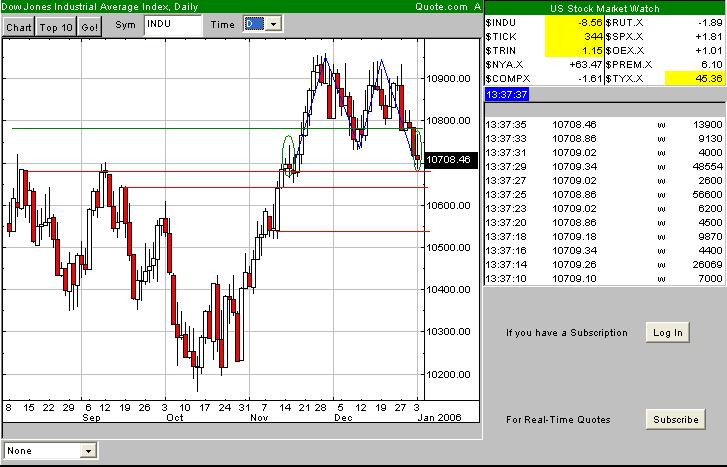The width and height of the screenshot is (727, 467).
Task: Click the current price label 10708.46 on chart axis
Action: [451, 160]
